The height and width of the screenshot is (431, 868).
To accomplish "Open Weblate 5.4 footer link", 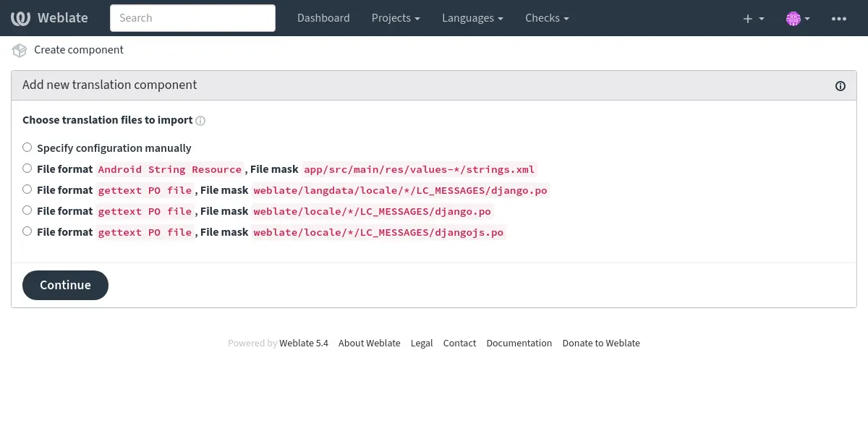I will tap(304, 343).
